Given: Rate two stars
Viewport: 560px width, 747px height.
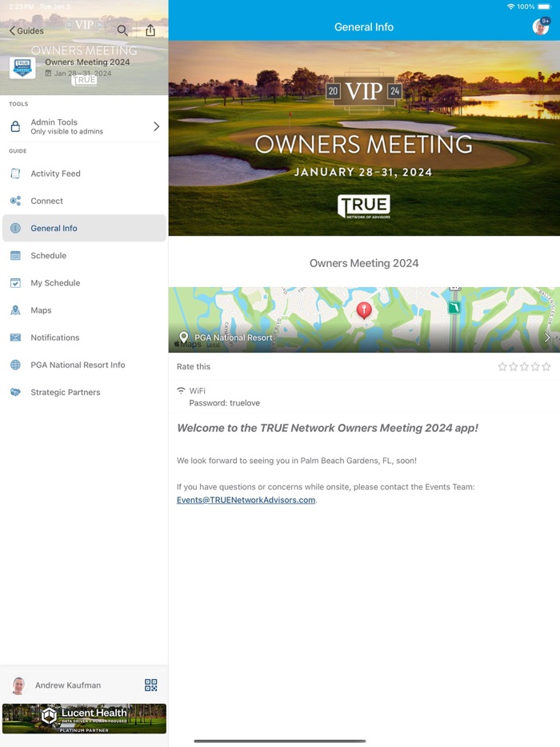Looking at the screenshot, I should [x=514, y=366].
